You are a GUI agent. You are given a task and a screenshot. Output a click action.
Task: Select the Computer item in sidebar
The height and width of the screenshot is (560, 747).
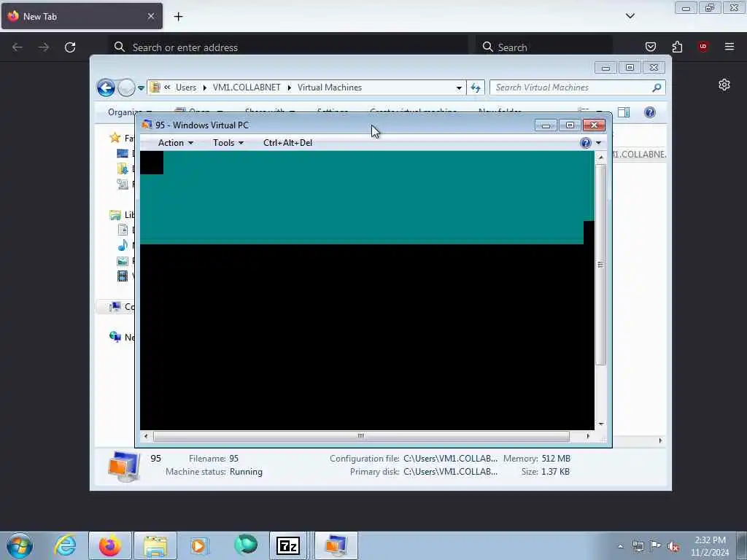pos(122,307)
